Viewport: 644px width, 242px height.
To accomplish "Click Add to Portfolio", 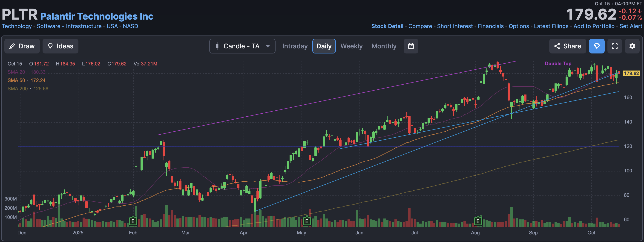I will point(594,26).
